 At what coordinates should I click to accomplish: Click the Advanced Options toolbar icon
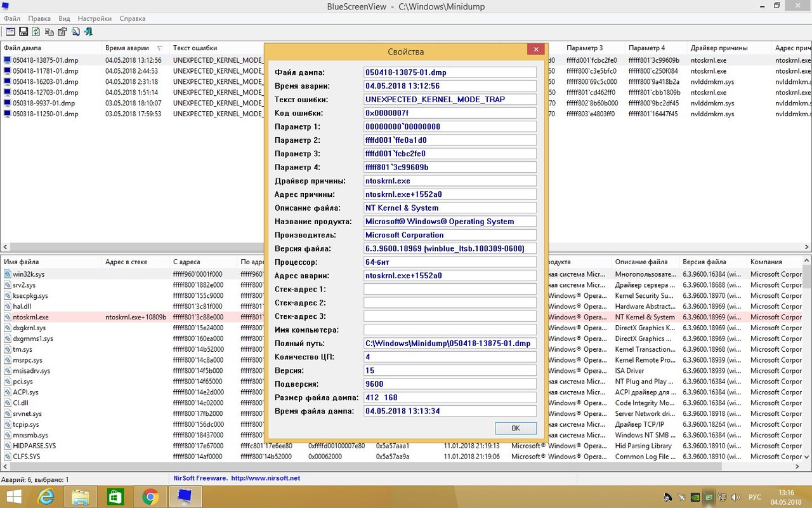point(10,32)
